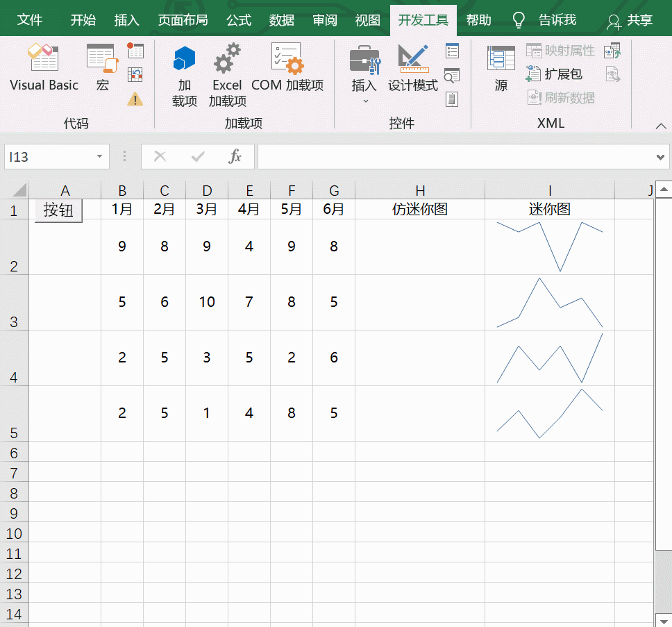The height and width of the screenshot is (627, 672).
Task: Select cell E3 containing 7
Action: tap(249, 303)
